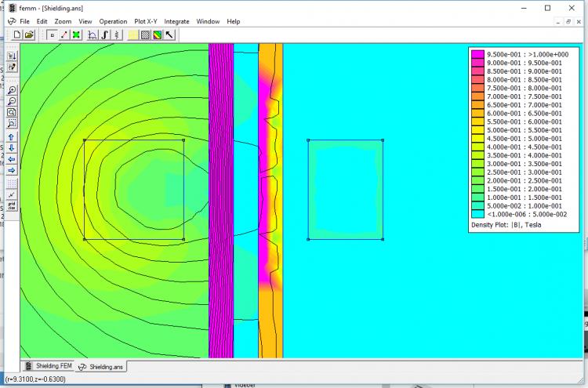
Task: Click the Open file folder icon
Action: click(29, 35)
